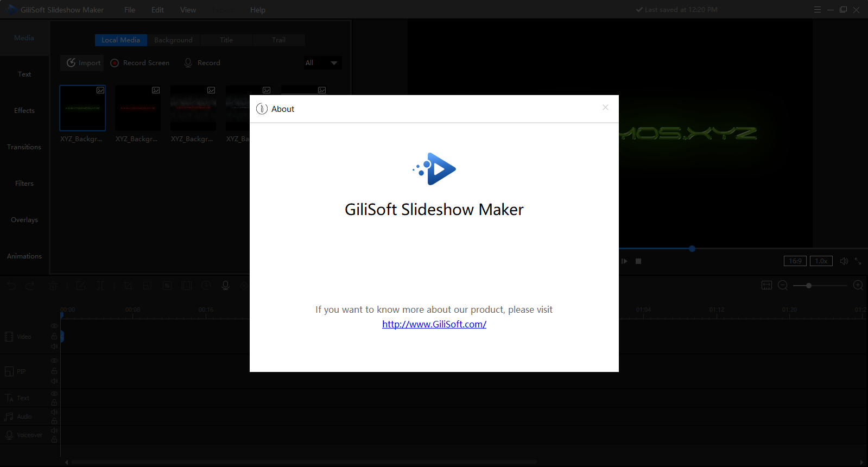
Task: Open the Edit menu
Action: [x=157, y=10]
